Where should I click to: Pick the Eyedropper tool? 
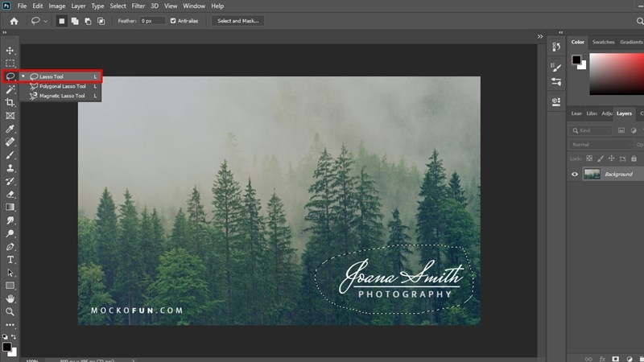coord(10,129)
